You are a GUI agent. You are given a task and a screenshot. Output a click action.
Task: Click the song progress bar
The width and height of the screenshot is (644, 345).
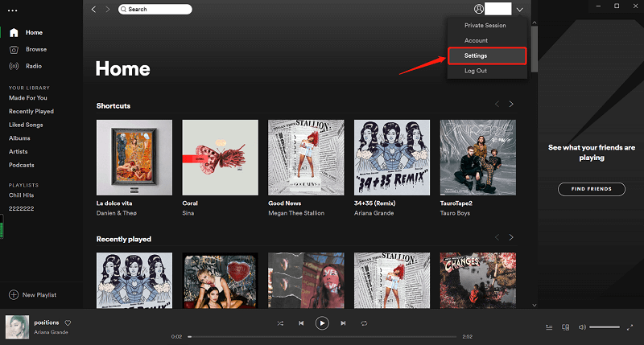(323, 337)
